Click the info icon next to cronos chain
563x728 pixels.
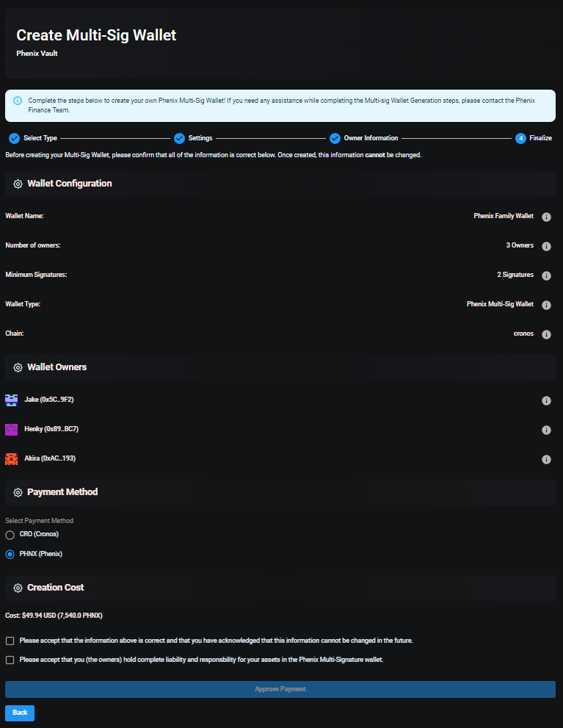point(546,334)
